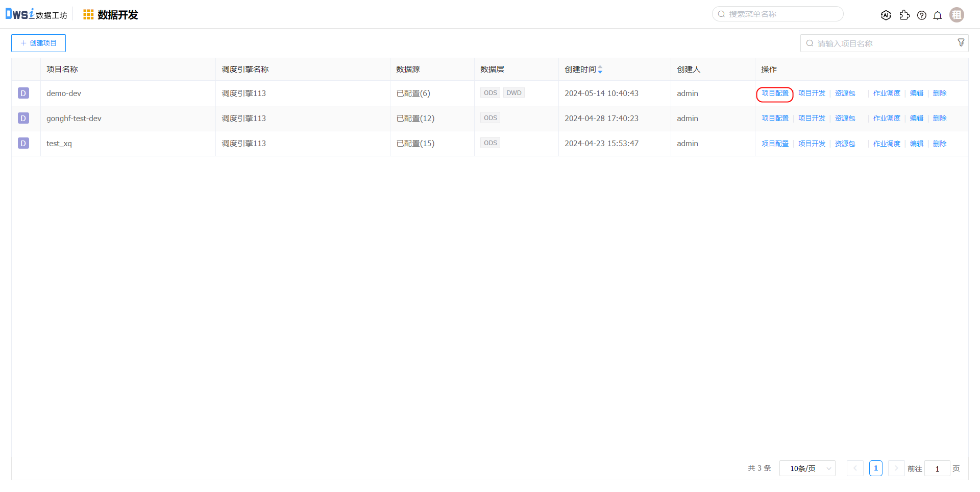Image resolution: width=980 pixels, height=492 pixels.
Task: Edit the gonghf-test-dev project
Action: pos(916,119)
